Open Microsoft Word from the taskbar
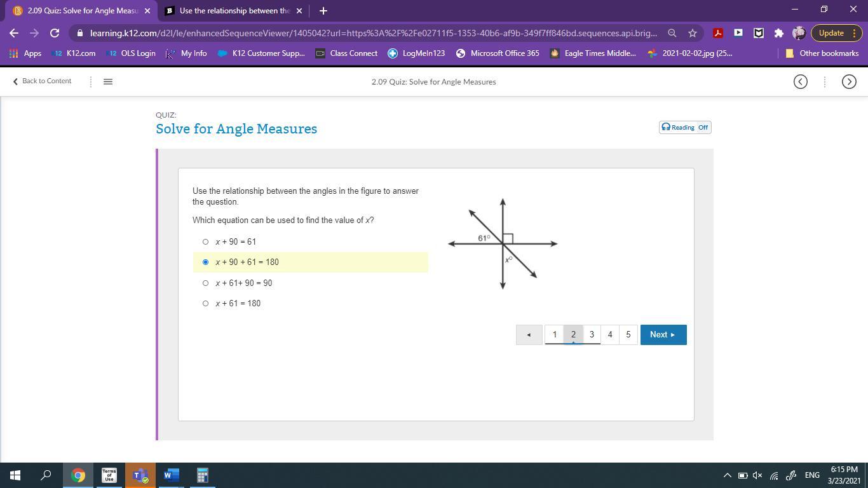 click(x=171, y=475)
